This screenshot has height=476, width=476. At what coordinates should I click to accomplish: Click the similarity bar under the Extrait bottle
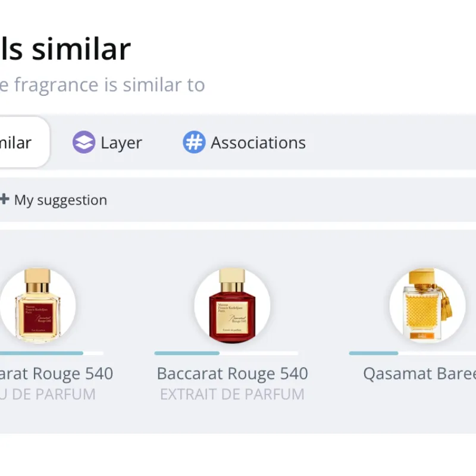click(226, 353)
